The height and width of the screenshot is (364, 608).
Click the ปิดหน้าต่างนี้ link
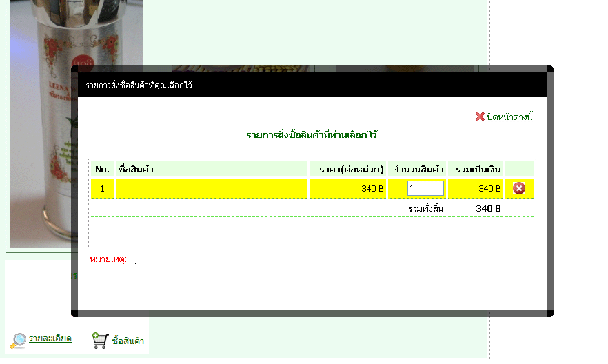click(509, 117)
